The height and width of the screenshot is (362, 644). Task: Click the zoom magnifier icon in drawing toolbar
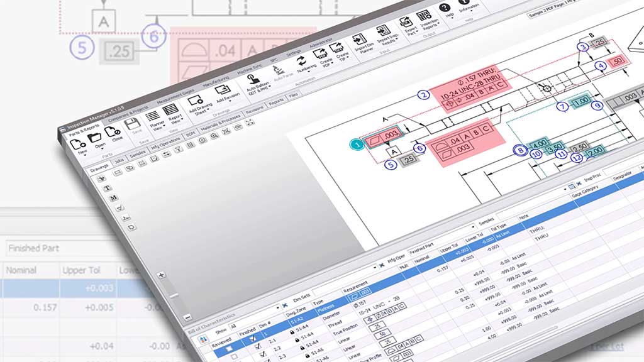click(214, 136)
